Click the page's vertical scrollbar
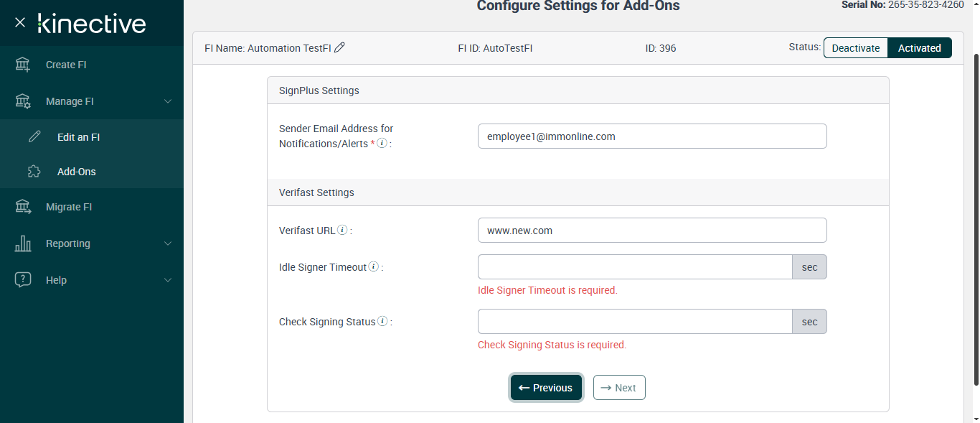Screen dimensions: 980x423 (x=974, y=215)
